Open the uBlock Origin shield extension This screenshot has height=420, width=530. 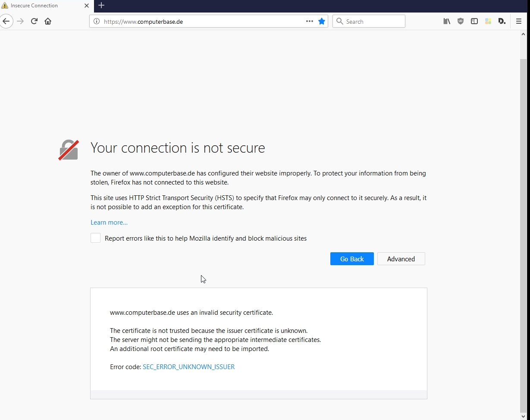(461, 21)
